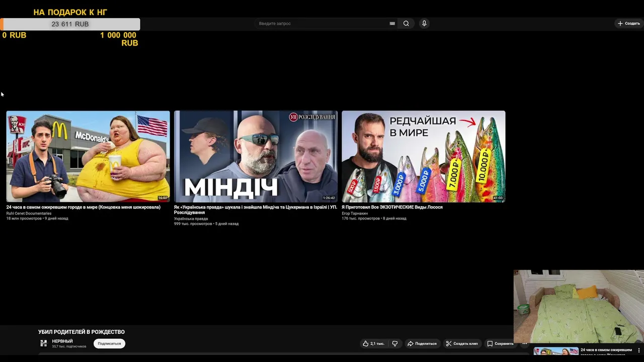Click the '0 RUB' starting amount label

[14, 35]
